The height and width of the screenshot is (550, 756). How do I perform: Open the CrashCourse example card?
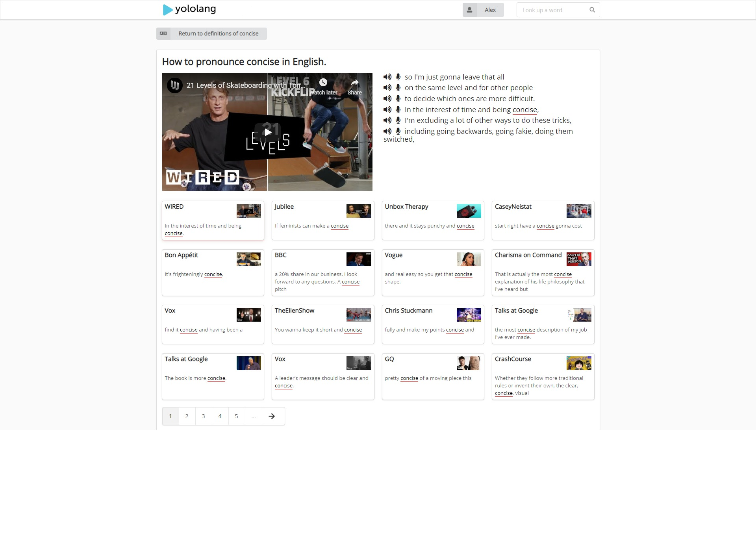(543, 376)
